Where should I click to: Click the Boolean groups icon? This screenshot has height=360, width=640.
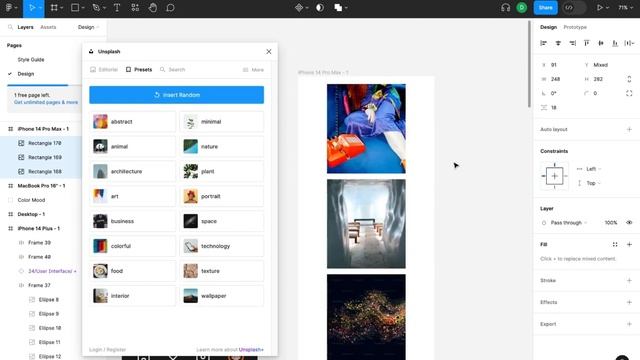338,8
